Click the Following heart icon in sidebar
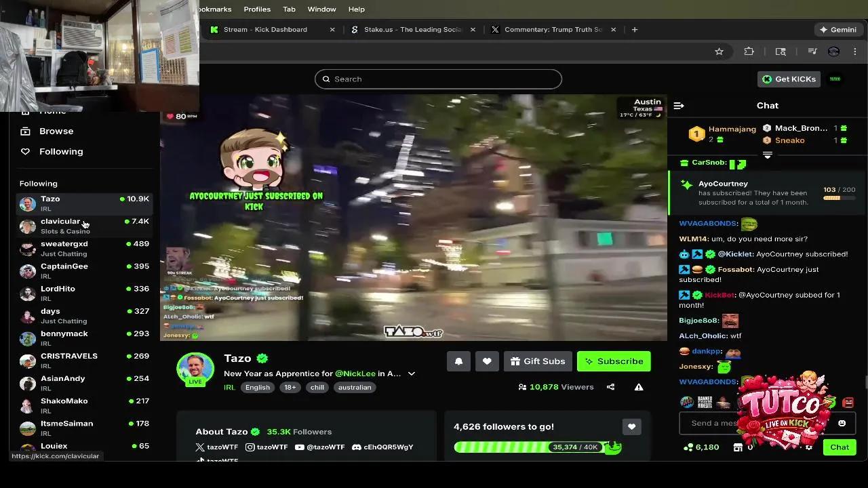The width and height of the screenshot is (868, 488). tap(25, 152)
